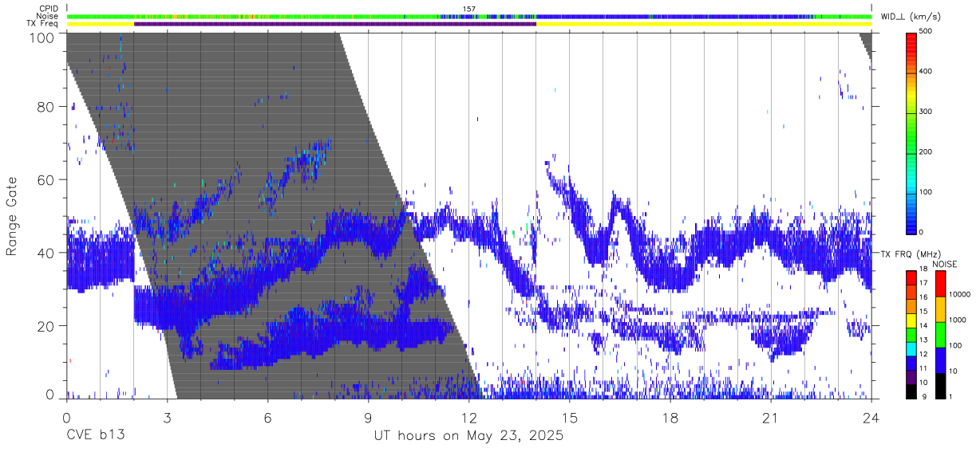Click the y-axis tick label 20
Viewport: 980px width, 452px height.
pyautogui.click(x=45, y=326)
